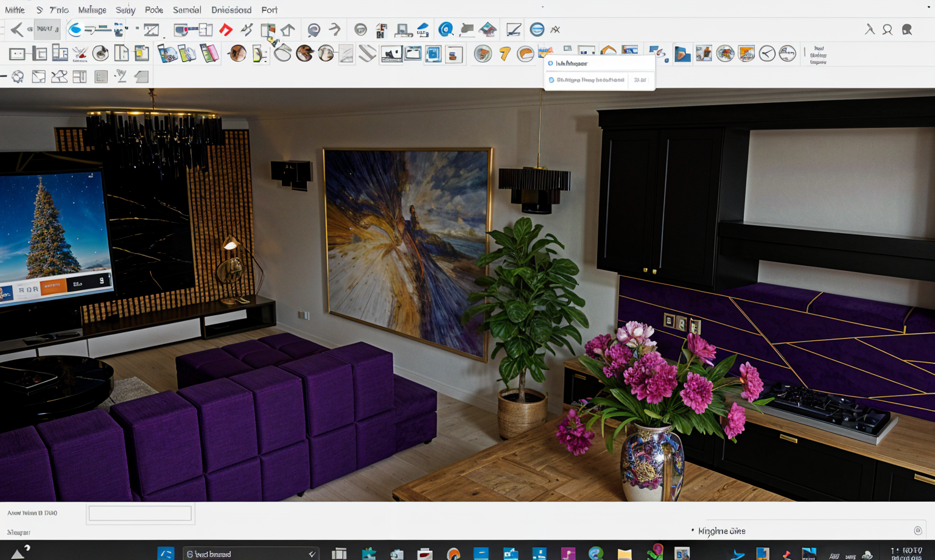Screen dimensions: 935x560
Task: Click the gear icon in the third toolbar row
Action: pos(18,77)
